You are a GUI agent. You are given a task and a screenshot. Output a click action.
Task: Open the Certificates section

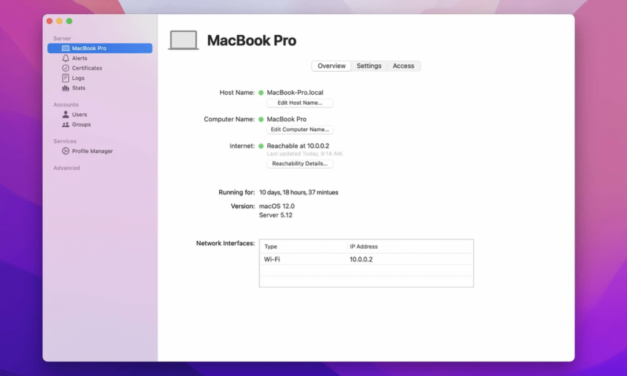coord(87,68)
